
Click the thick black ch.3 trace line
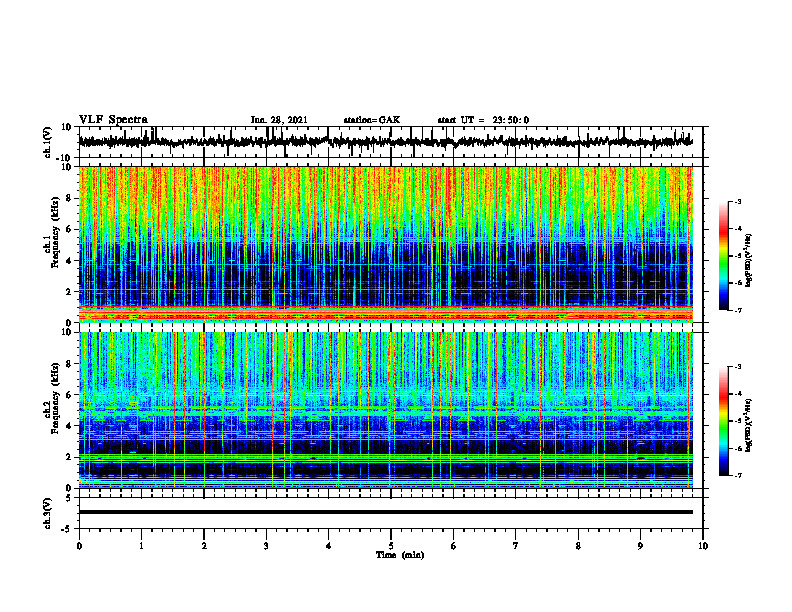pyautogui.click(x=385, y=512)
